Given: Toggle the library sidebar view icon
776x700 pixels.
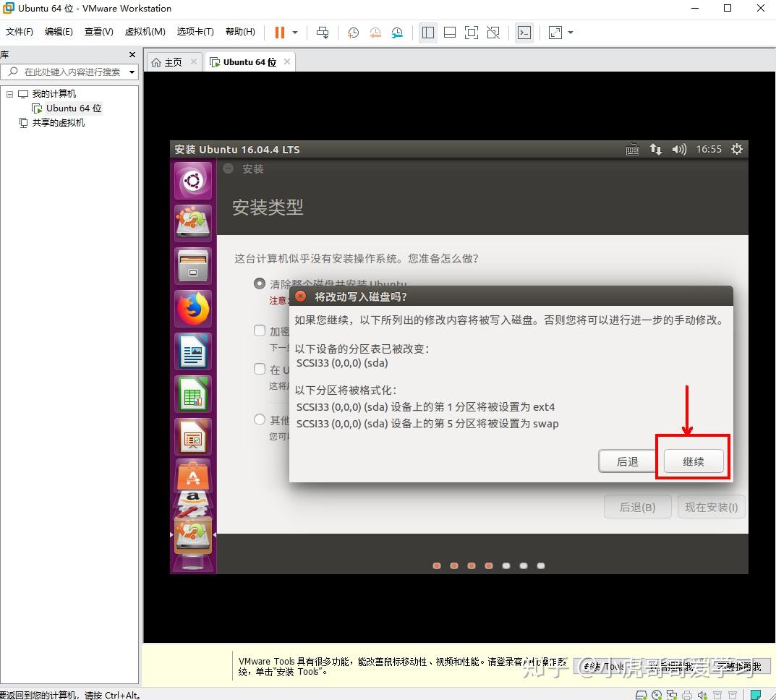Looking at the screenshot, I should pos(428,33).
